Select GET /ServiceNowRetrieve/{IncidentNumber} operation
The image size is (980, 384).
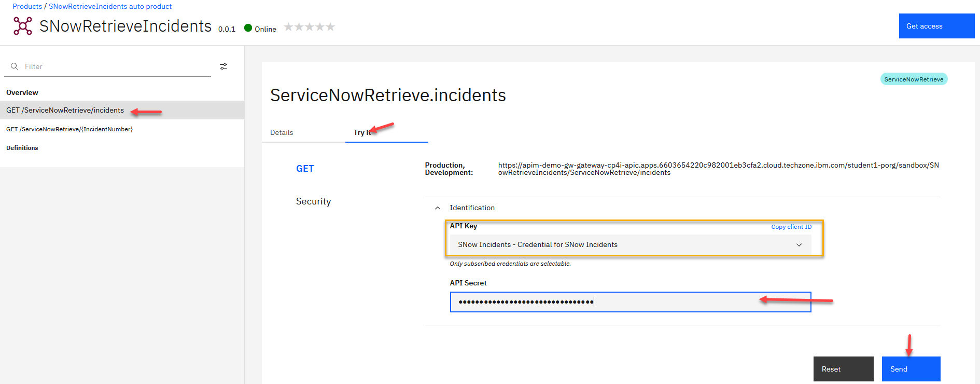pyautogui.click(x=69, y=129)
